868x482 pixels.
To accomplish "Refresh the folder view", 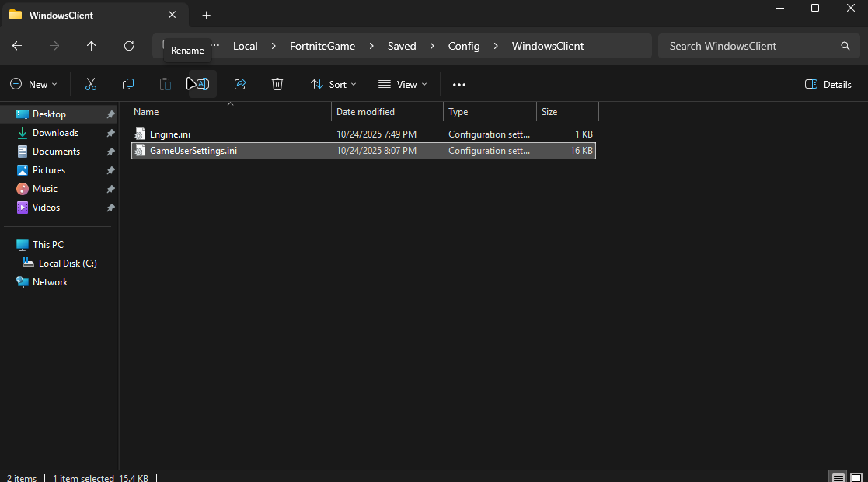I will (129, 46).
